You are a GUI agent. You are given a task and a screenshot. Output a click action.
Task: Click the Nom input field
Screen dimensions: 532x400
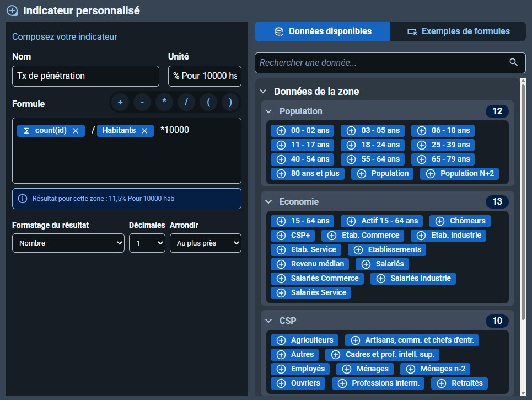[85, 76]
